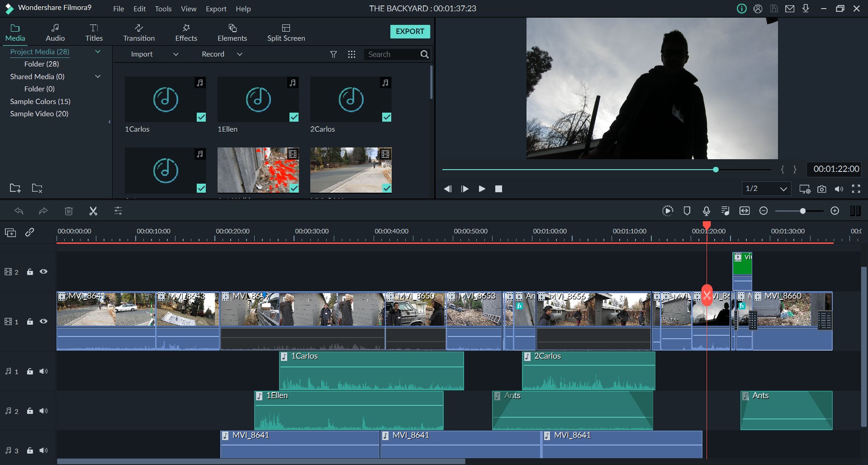868x465 pixels.
Task: Open the Elements tab
Action: pyautogui.click(x=232, y=33)
